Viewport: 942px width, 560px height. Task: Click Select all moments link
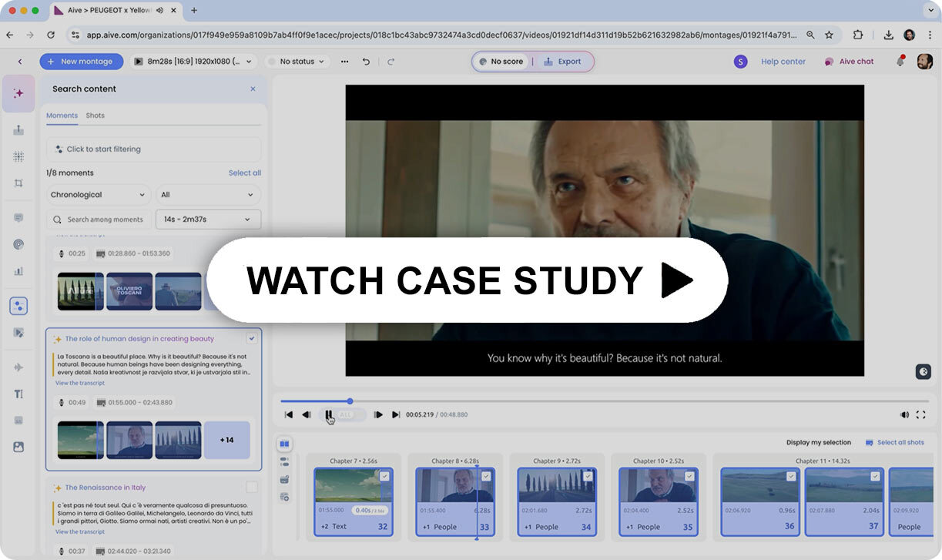[x=245, y=173]
